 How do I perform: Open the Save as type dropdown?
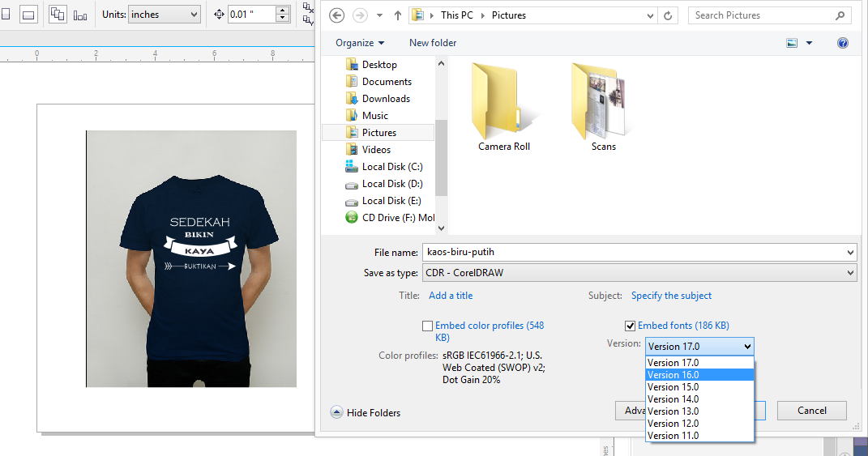pyautogui.click(x=639, y=273)
